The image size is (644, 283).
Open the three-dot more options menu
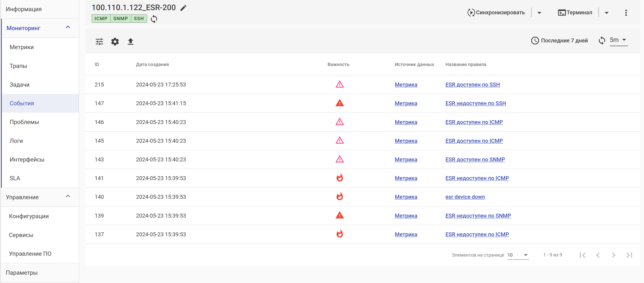[x=626, y=13]
